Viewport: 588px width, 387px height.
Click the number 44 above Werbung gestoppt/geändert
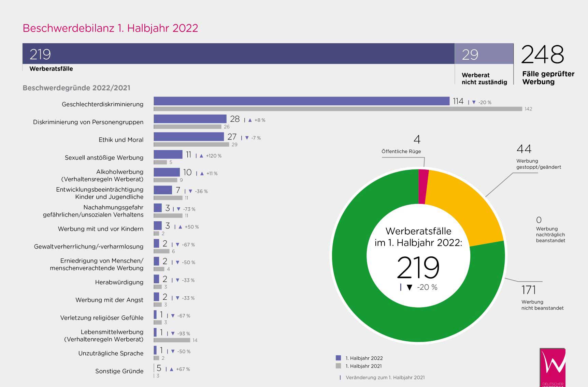[x=524, y=149]
